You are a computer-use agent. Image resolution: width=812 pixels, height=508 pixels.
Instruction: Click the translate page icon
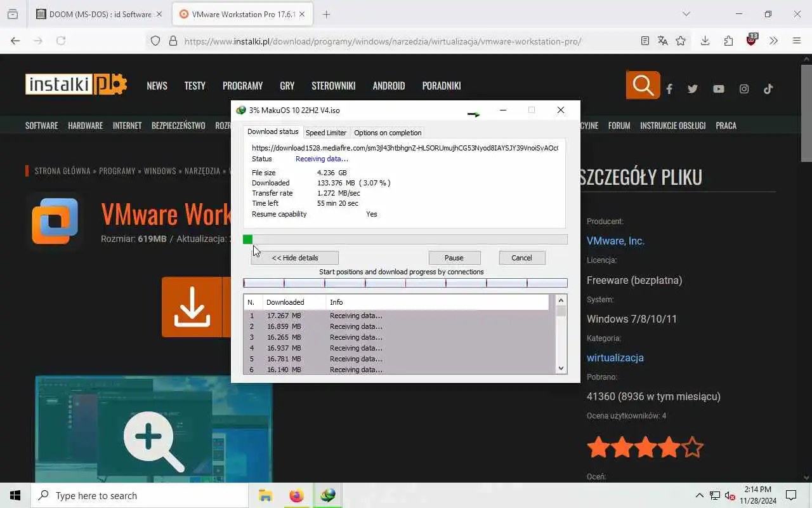click(x=663, y=41)
